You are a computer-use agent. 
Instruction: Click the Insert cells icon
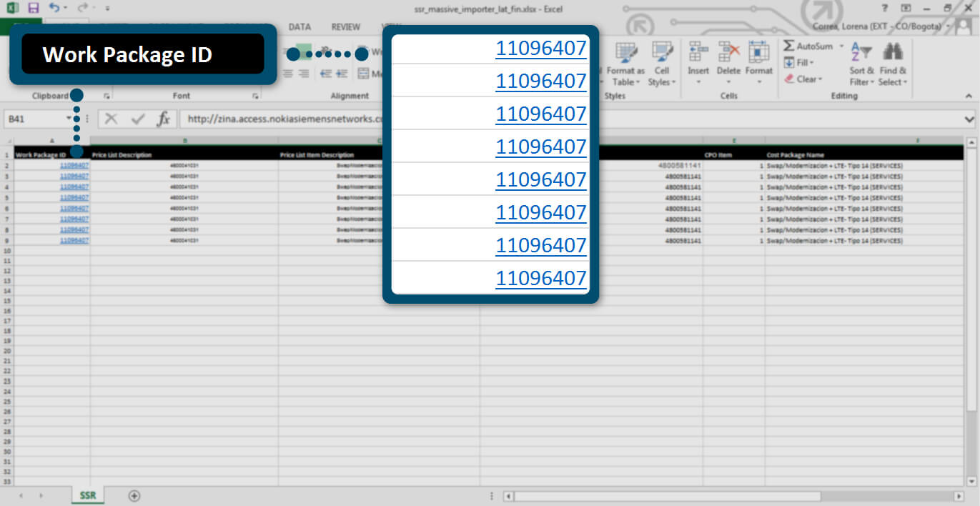coord(698,53)
